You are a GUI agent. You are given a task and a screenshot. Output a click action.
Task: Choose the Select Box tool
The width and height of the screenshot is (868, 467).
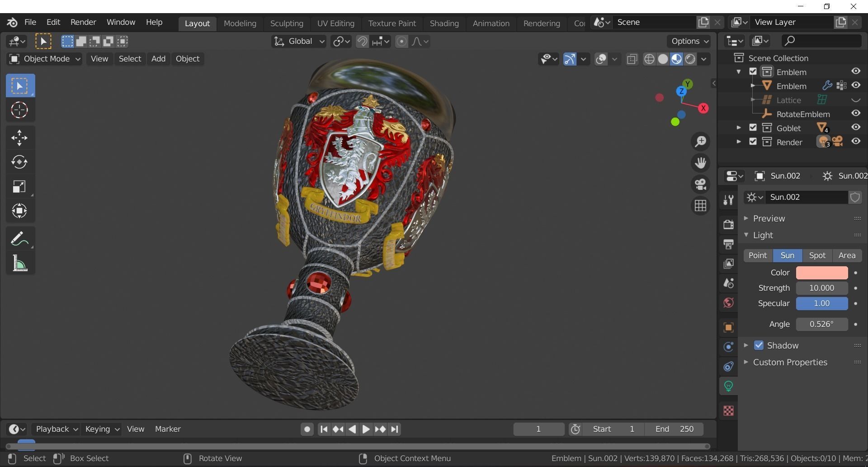[20, 85]
